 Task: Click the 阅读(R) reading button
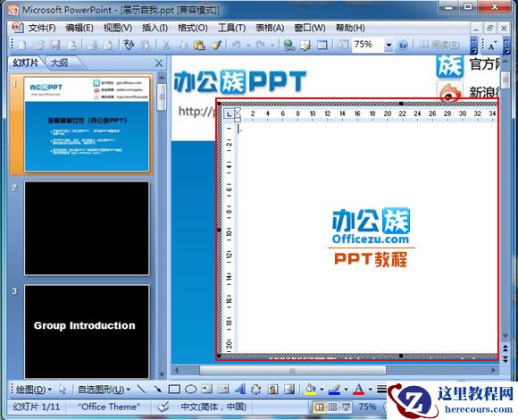pyautogui.click(x=439, y=45)
